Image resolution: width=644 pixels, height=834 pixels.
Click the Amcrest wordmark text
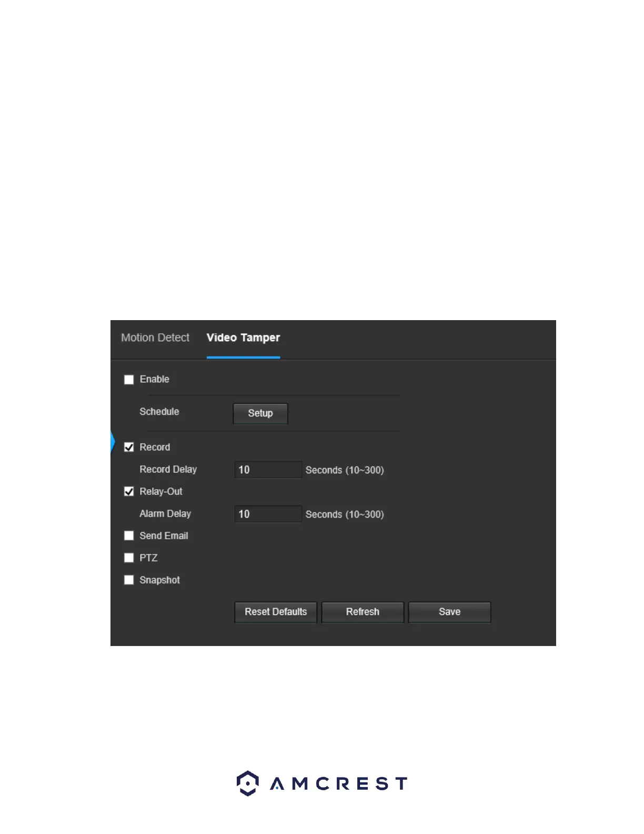[339, 783]
